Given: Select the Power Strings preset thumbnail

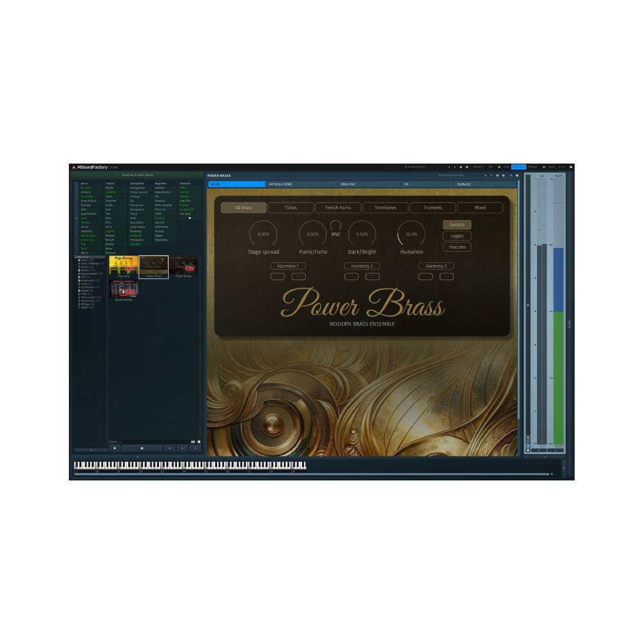Looking at the screenshot, I should pyautogui.click(x=183, y=265).
